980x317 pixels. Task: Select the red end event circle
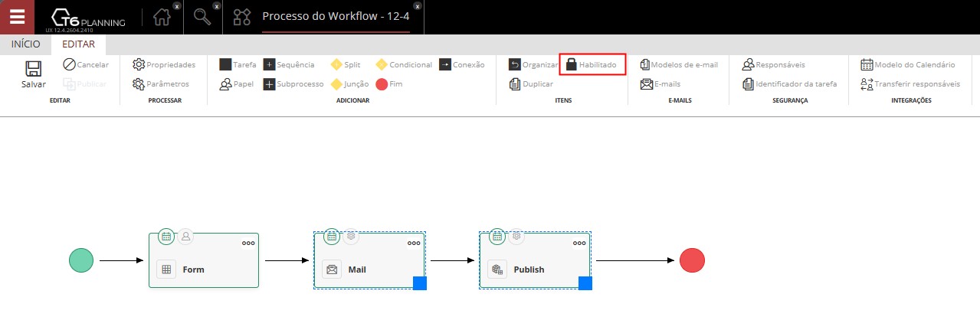(x=692, y=260)
